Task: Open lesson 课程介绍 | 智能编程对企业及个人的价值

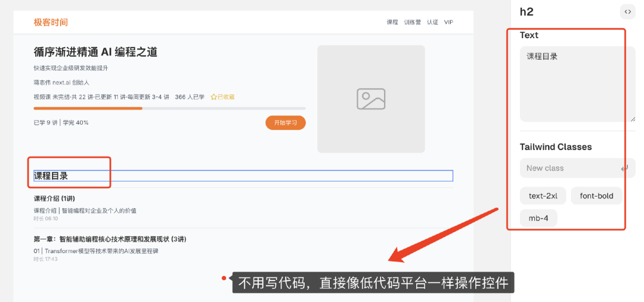Action: pyautogui.click(x=85, y=210)
